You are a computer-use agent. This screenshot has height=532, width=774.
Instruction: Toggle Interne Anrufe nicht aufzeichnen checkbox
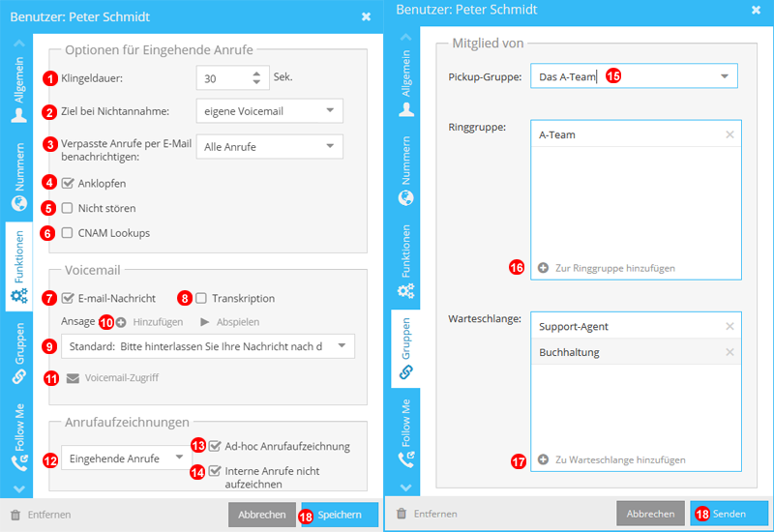click(214, 471)
